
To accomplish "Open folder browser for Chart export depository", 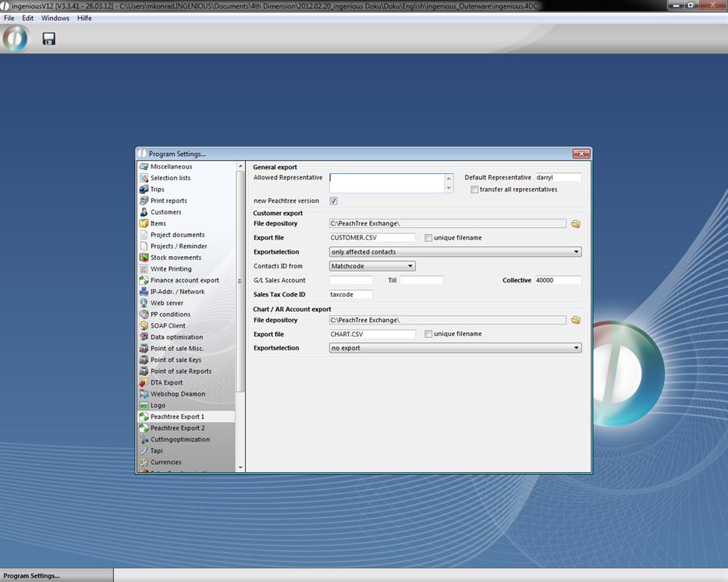I will pos(575,320).
